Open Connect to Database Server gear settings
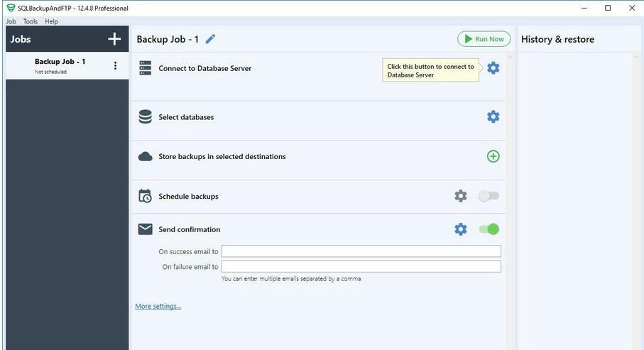This screenshot has height=350, width=644. (493, 67)
